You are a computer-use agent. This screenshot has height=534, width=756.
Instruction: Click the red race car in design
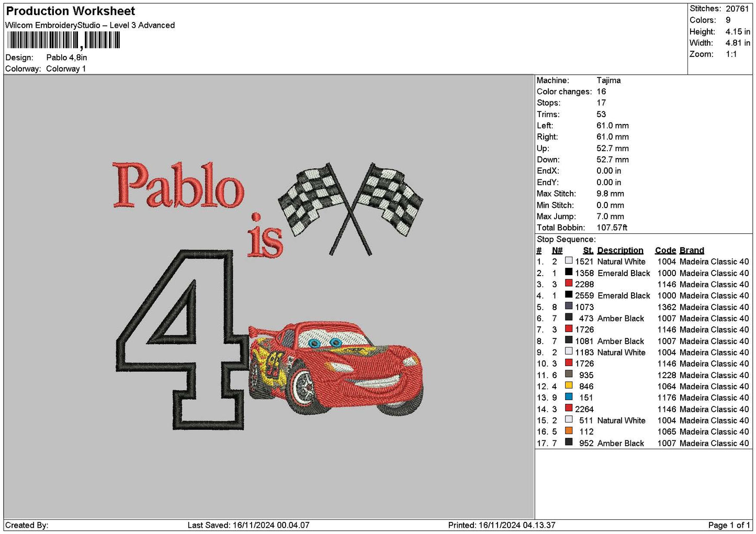335,368
